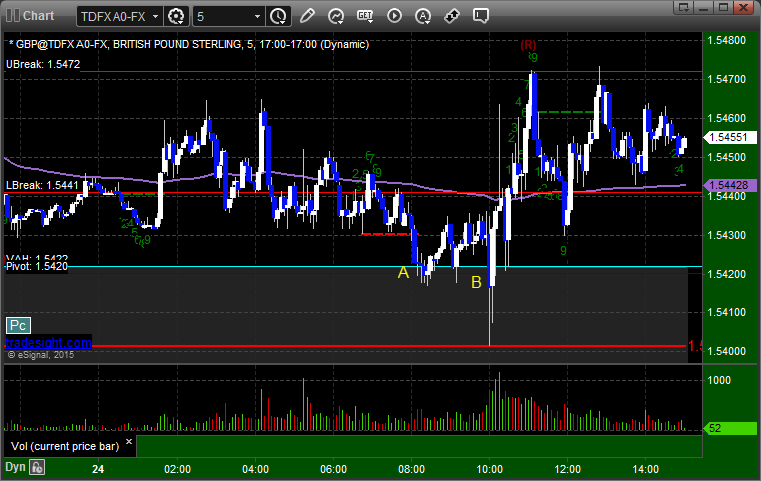Click the interval input field showing 5
Screen dimensions: 761x481
click(x=223, y=17)
